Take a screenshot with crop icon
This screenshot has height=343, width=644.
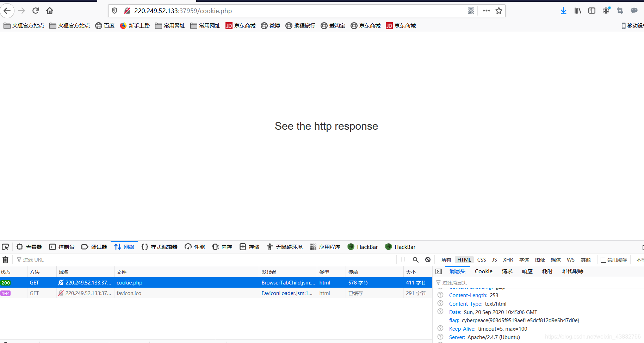click(x=620, y=11)
